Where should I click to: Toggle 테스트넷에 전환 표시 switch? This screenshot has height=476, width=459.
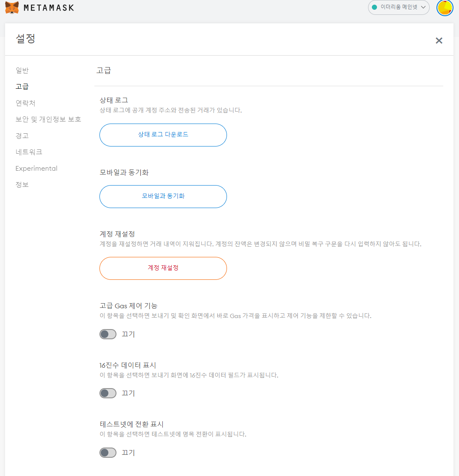tap(108, 453)
